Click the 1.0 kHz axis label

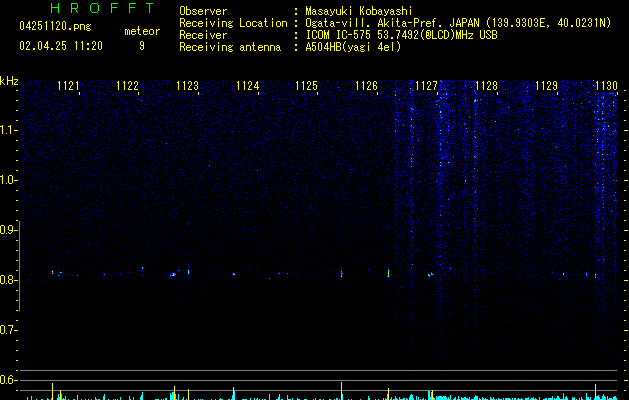pos(8,180)
